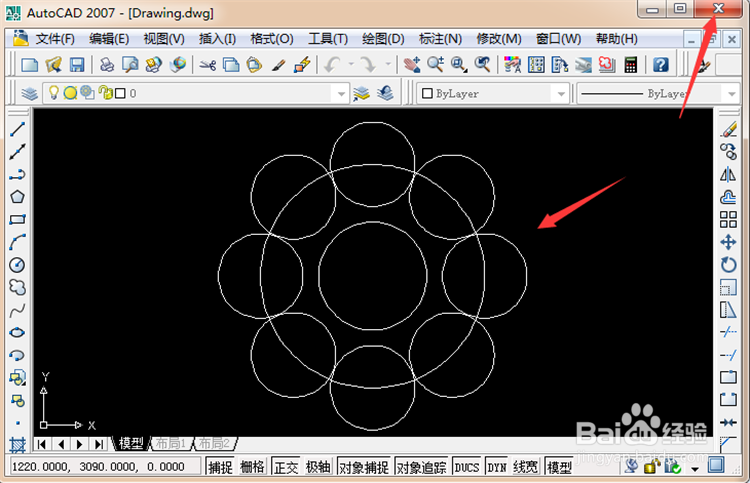Select the Mirror tool
The height and width of the screenshot is (483, 750).
coord(728,175)
